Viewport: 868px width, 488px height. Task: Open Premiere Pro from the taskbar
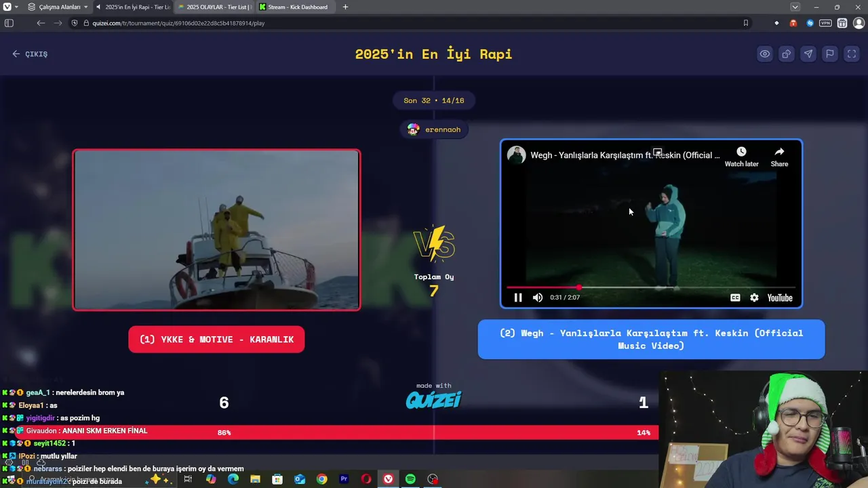tap(344, 479)
